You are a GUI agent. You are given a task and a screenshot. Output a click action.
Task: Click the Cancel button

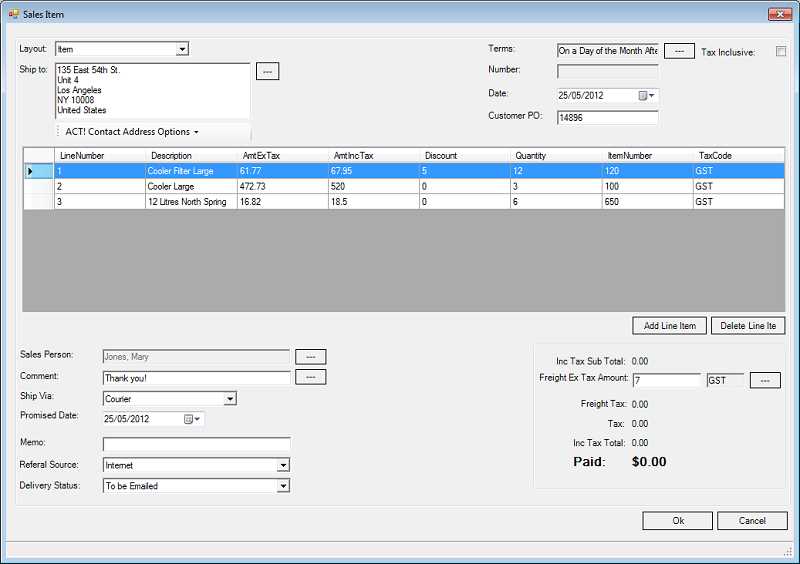[x=752, y=521]
